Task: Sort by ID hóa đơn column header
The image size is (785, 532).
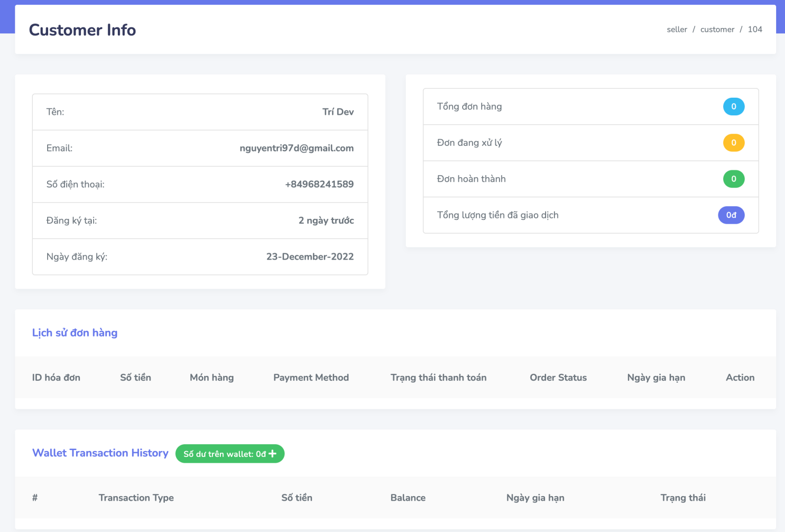Action: point(56,377)
